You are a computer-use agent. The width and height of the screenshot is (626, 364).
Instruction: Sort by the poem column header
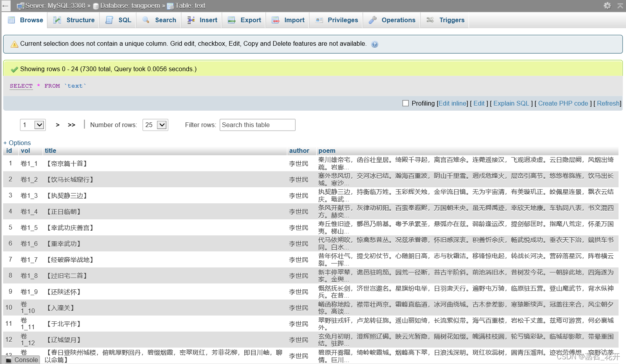point(327,151)
